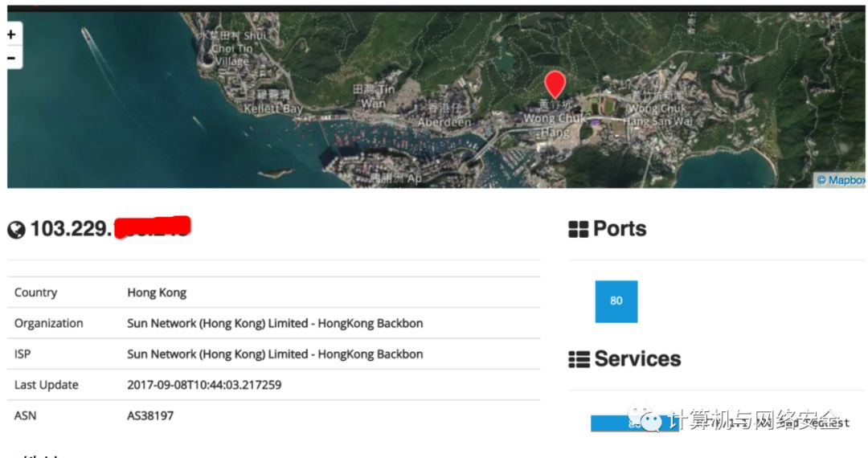This screenshot has height=458, width=868.
Task: Click the Organization value Sun Network text
Action: 275,323
